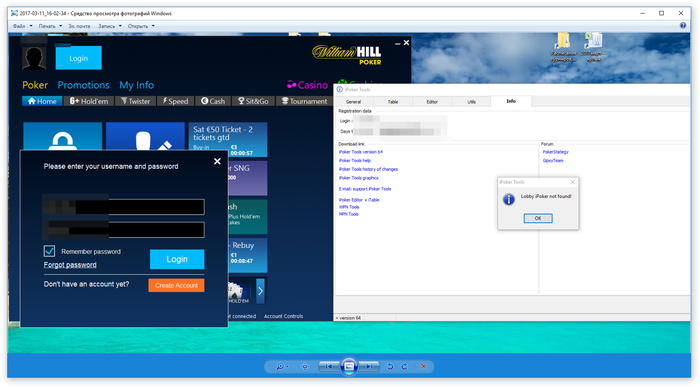
Task: Open the Promotions section
Action: [x=83, y=85]
